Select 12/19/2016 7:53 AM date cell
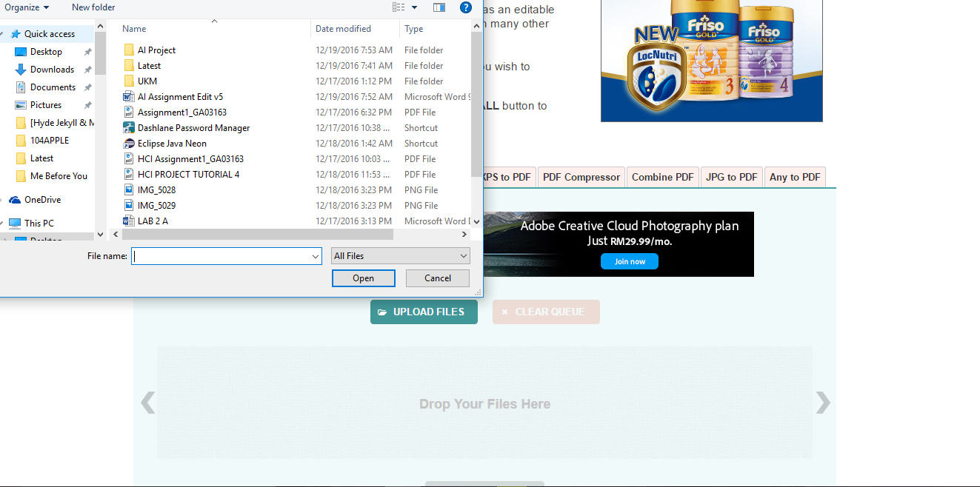 tap(354, 50)
